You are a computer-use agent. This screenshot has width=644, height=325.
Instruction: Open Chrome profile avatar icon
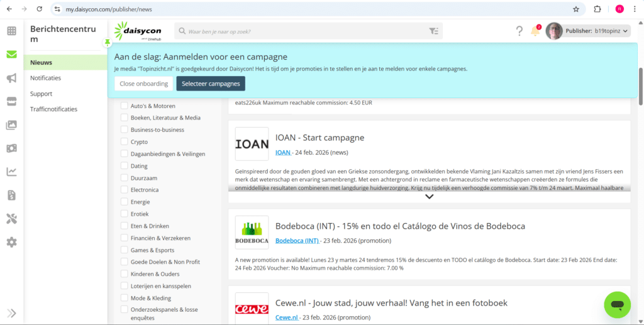coord(619,9)
